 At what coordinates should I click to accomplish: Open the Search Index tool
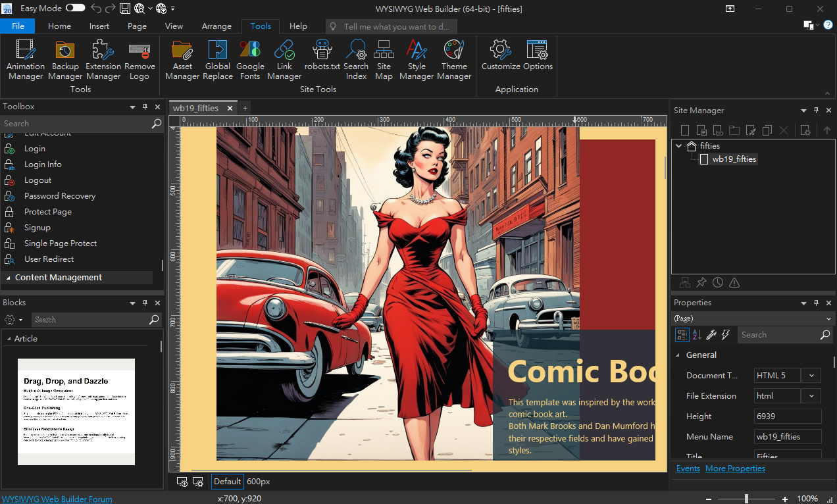[356, 60]
